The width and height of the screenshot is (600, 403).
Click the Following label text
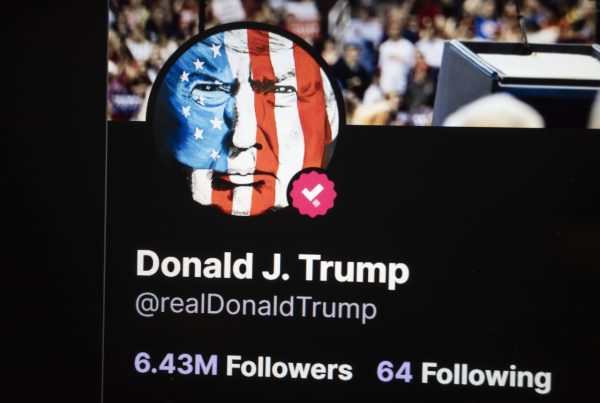(486, 378)
